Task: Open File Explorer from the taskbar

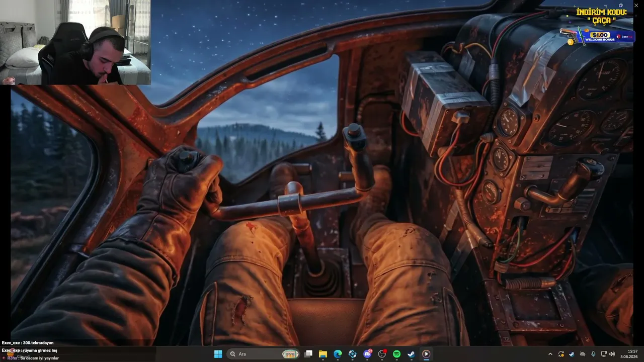Action: tap(323, 354)
